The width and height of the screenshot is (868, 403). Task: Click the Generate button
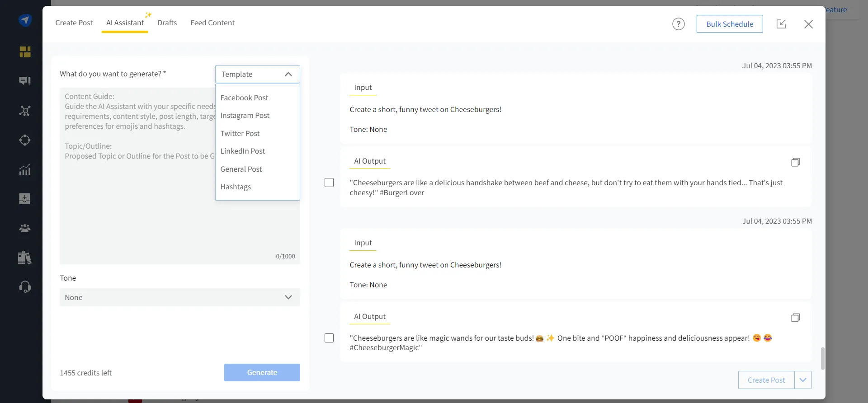point(262,372)
